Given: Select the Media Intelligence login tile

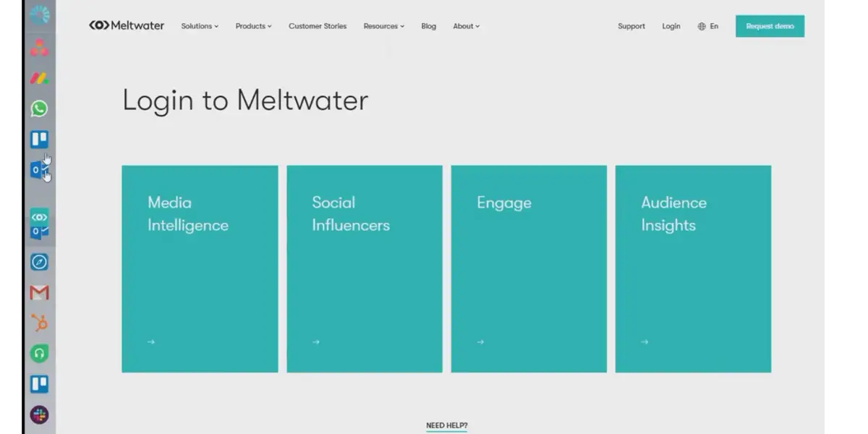Looking at the screenshot, I should tap(200, 269).
